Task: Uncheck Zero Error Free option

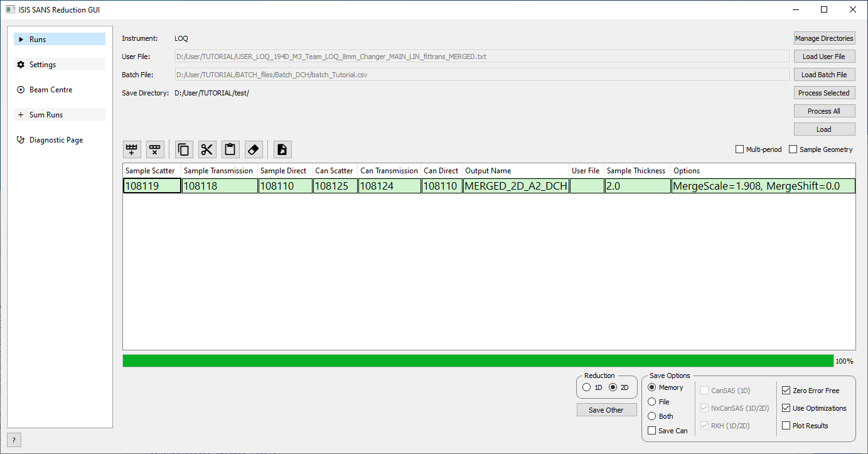Action: point(786,391)
